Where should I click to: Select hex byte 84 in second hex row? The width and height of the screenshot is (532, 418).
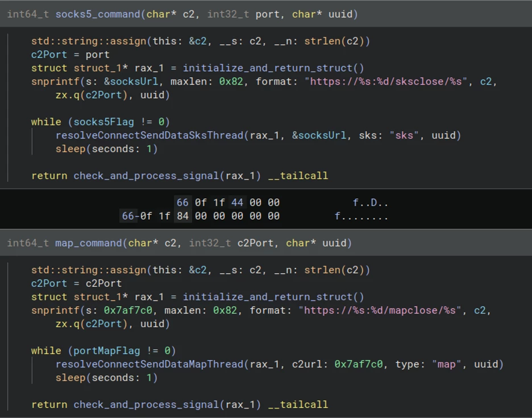click(x=182, y=216)
